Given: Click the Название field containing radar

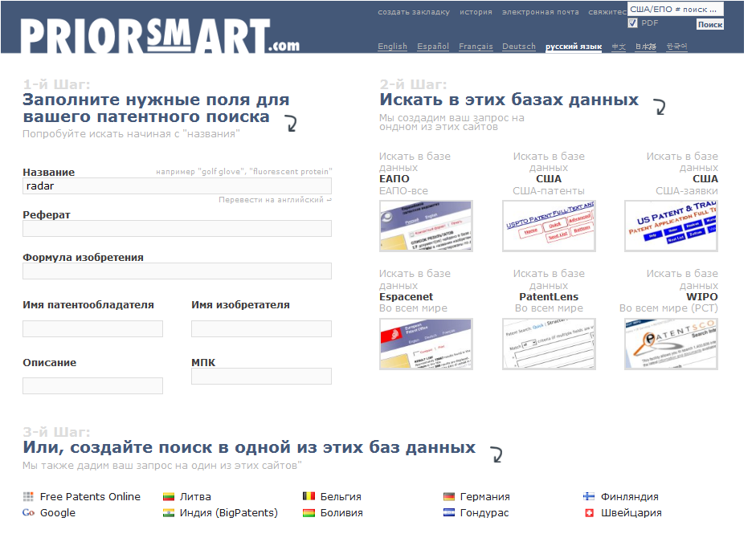Looking at the screenshot, I should 177,186.
